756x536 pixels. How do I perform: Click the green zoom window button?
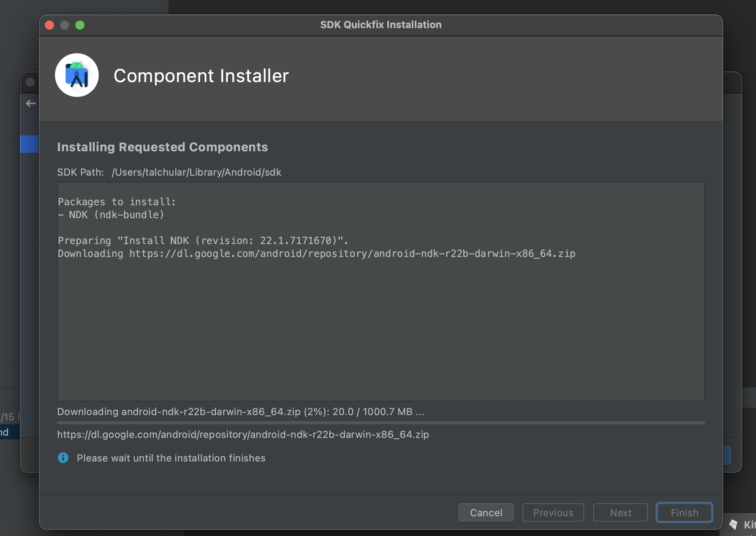pyautogui.click(x=80, y=25)
